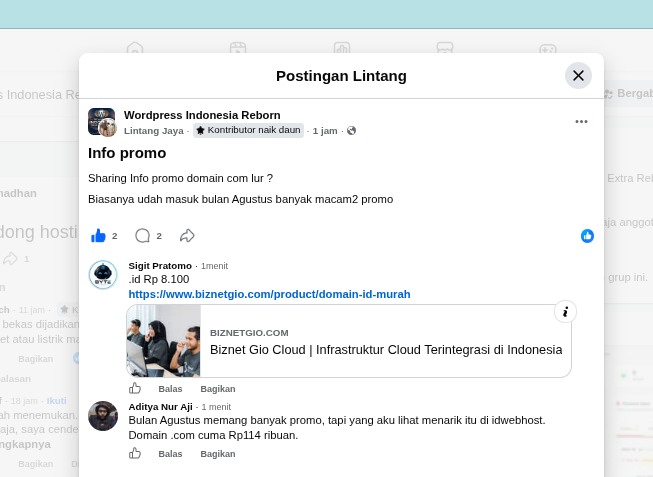Click the like count 2 beside thumbs-up
This screenshot has width=653, height=477.
tap(115, 236)
